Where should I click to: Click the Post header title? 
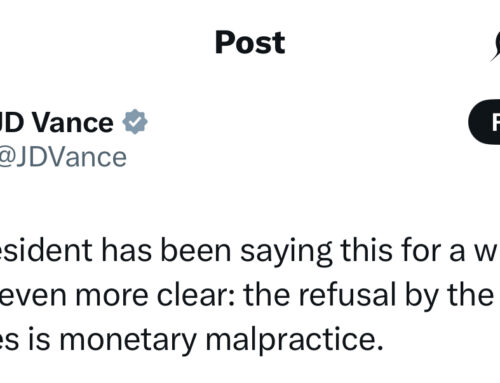(x=250, y=42)
